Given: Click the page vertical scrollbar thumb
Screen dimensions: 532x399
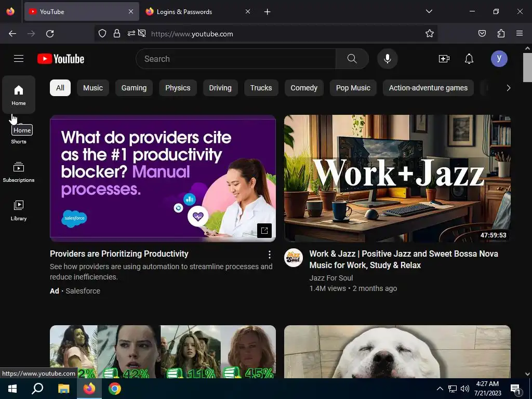Looking at the screenshot, I should [527, 68].
